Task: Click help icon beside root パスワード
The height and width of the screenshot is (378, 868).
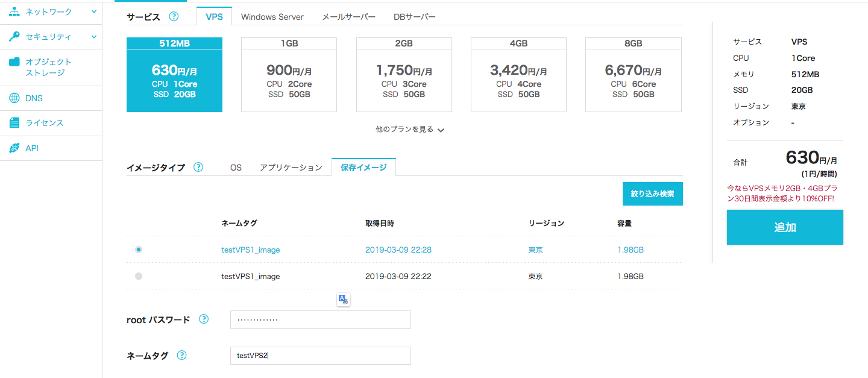Action: tap(204, 320)
